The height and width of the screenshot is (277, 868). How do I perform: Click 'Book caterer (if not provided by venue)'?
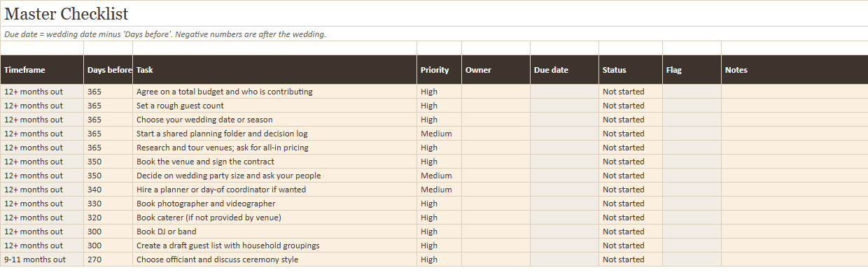click(x=274, y=218)
